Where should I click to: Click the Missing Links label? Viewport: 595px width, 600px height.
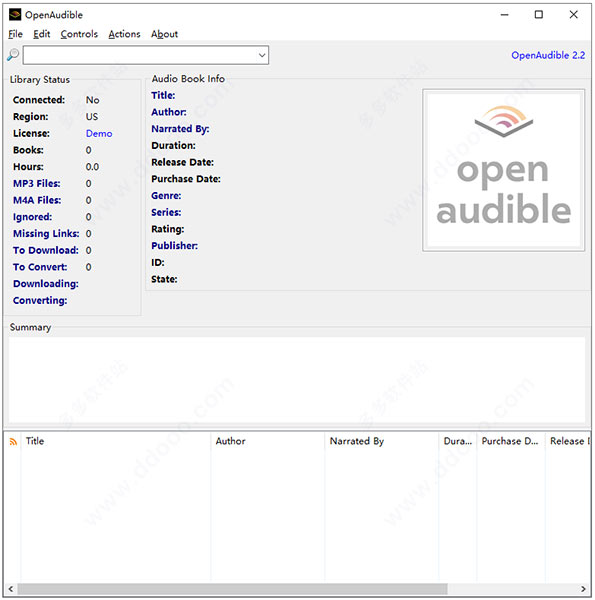coord(46,233)
